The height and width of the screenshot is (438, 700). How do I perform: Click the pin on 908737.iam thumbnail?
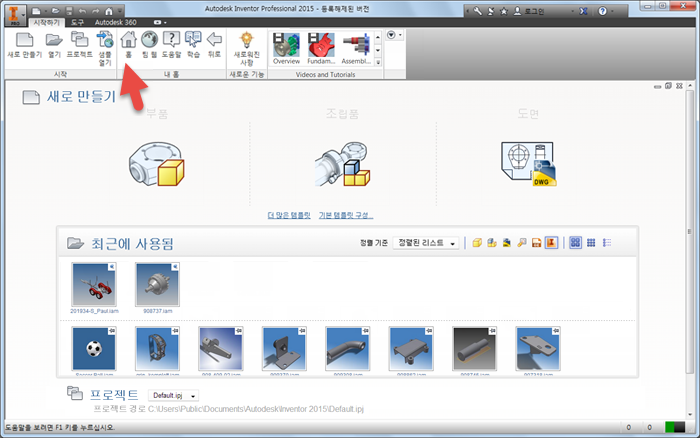click(175, 267)
